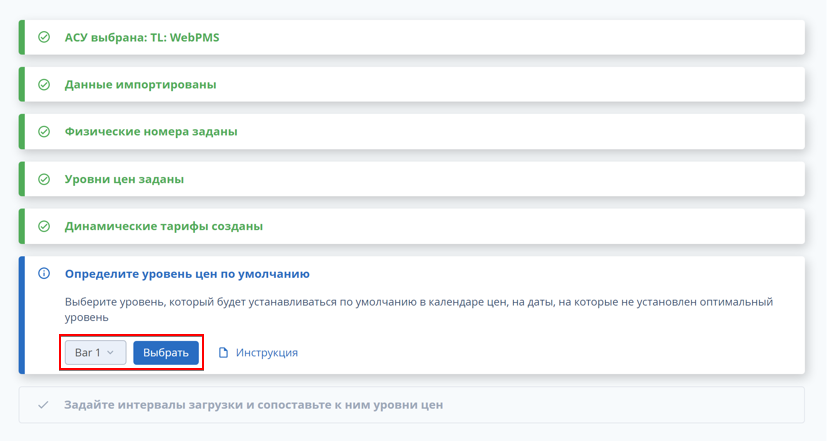
Task: Expand the Физические номера заданы step
Action: [412, 131]
